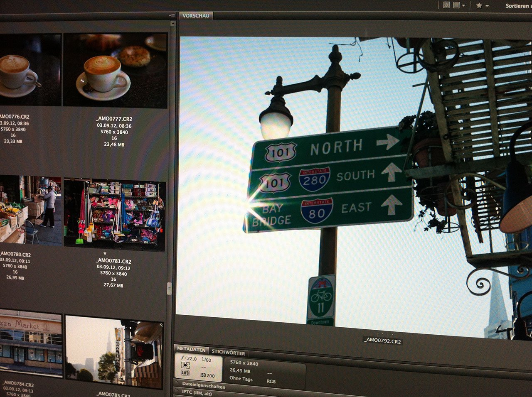Select the _AMO0776.CR2 coffee cup thumbnail
This screenshot has height=397, width=532.
[30, 70]
